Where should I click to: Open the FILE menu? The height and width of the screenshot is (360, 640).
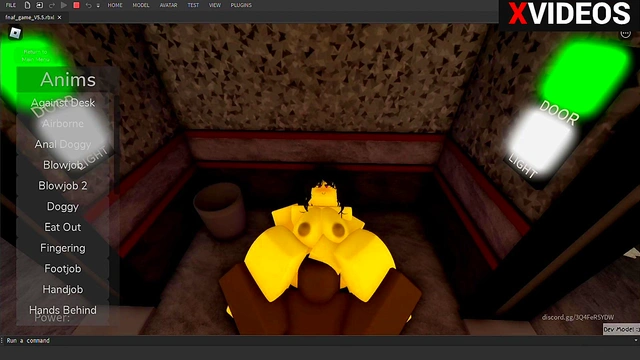pos(11,5)
